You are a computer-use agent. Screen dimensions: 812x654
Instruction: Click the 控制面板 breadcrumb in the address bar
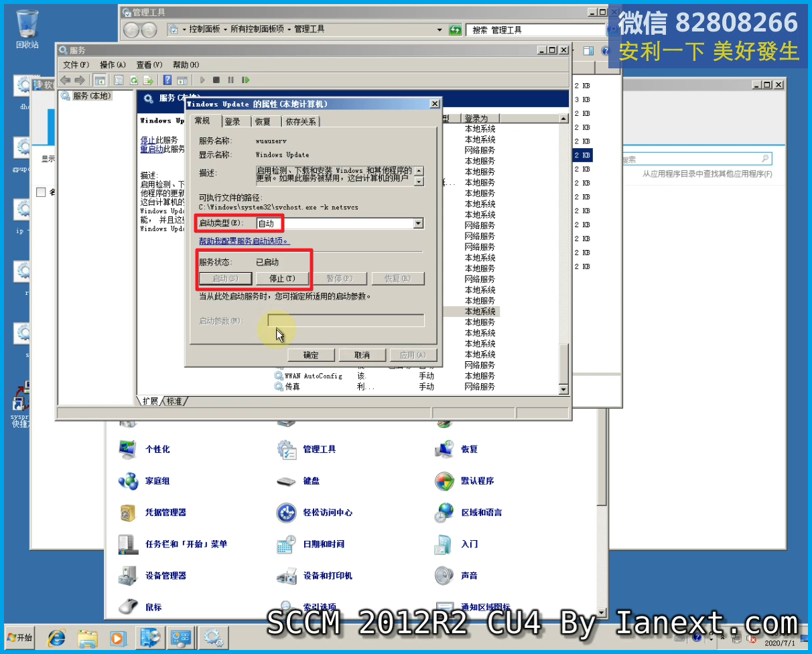204,29
